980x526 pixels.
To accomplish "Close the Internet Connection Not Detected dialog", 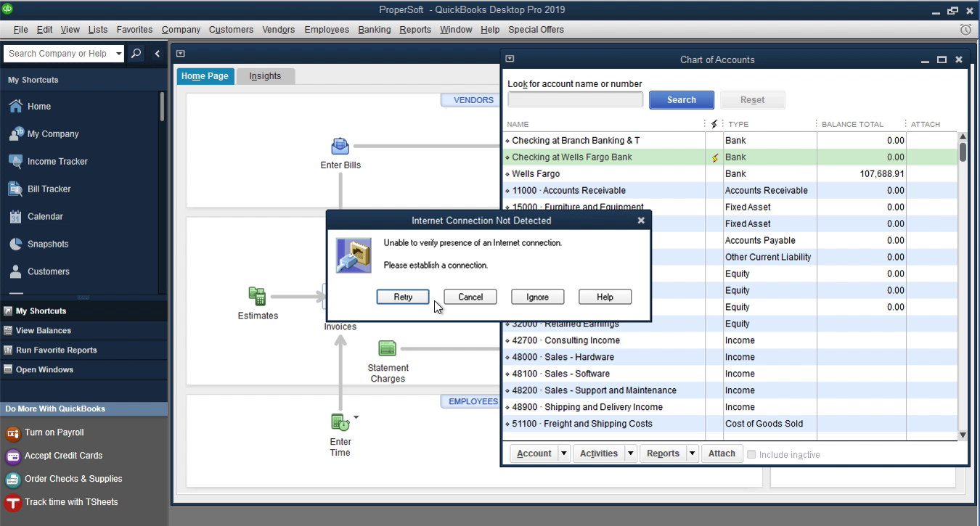I will (x=641, y=221).
